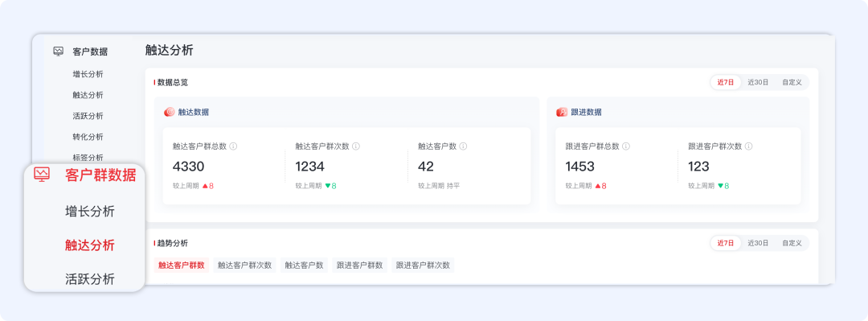Open 触达分析 in small sidebar list
Viewport: 868px width, 321px height.
88,95
